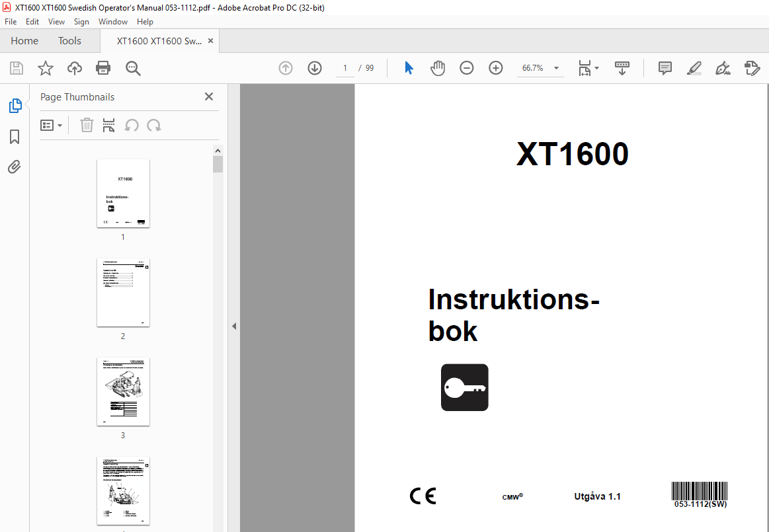Viewport: 769px width, 532px height.
Task: Zoom in with plus icon
Action: [x=496, y=68]
